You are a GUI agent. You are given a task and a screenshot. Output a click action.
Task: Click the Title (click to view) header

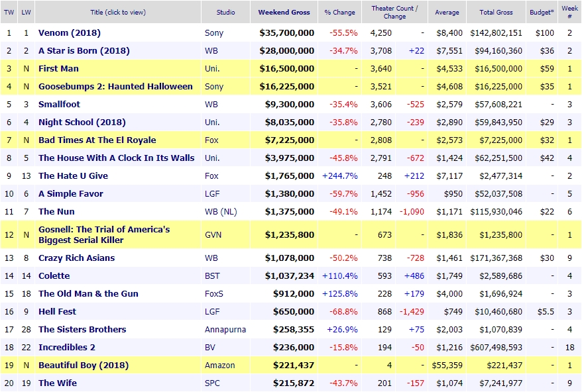tap(118, 12)
